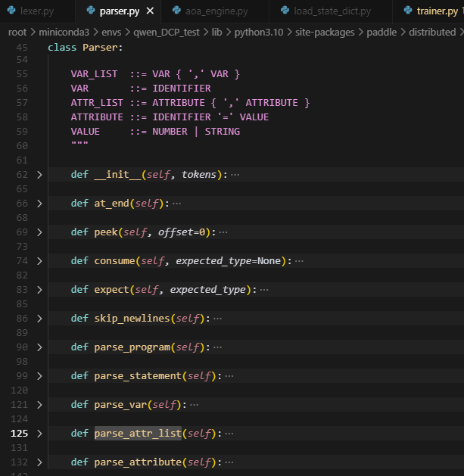Screen dimensions: 464x476
Task: Unfold parse_attribute with its gutter chevron
Action: (39, 462)
